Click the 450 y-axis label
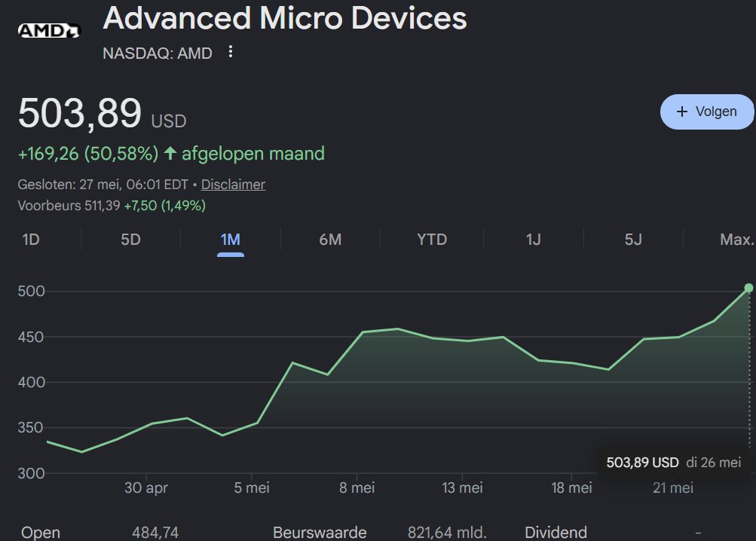Image resolution: width=756 pixels, height=541 pixels. [x=32, y=337]
